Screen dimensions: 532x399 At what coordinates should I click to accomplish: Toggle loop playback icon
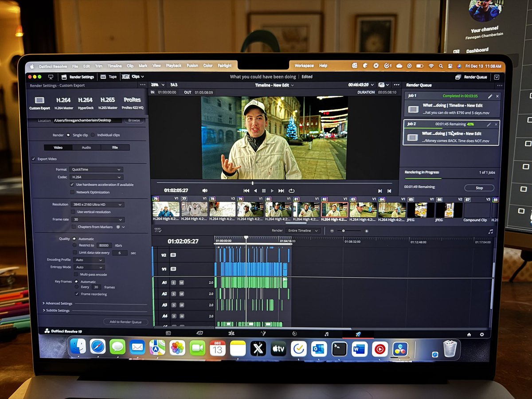coord(291,191)
